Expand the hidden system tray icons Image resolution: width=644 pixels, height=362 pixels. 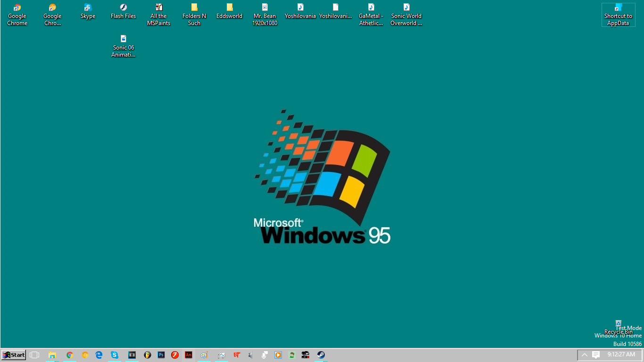tap(585, 355)
